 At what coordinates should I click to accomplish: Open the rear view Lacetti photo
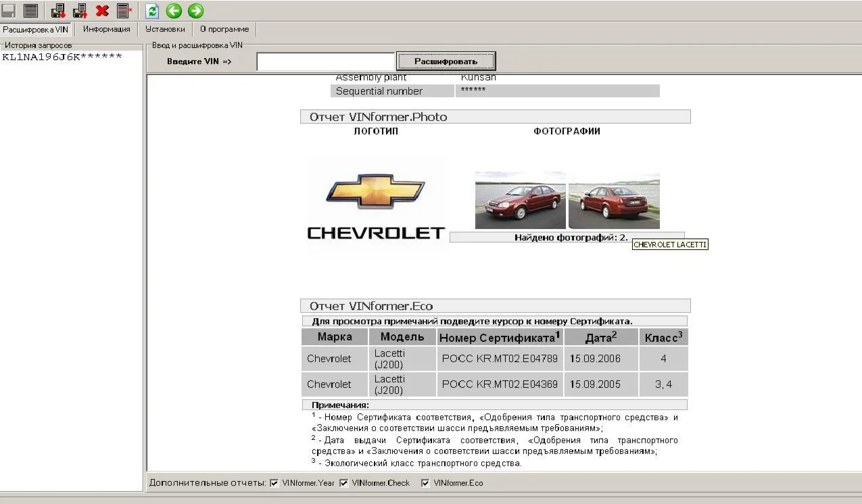[614, 200]
